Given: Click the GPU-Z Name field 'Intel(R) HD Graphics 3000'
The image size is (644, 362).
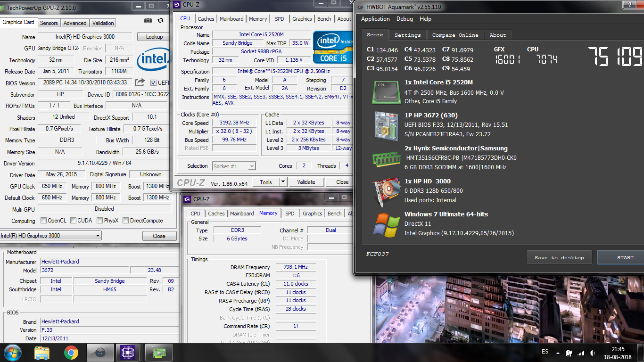Looking at the screenshot, I should point(85,37).
